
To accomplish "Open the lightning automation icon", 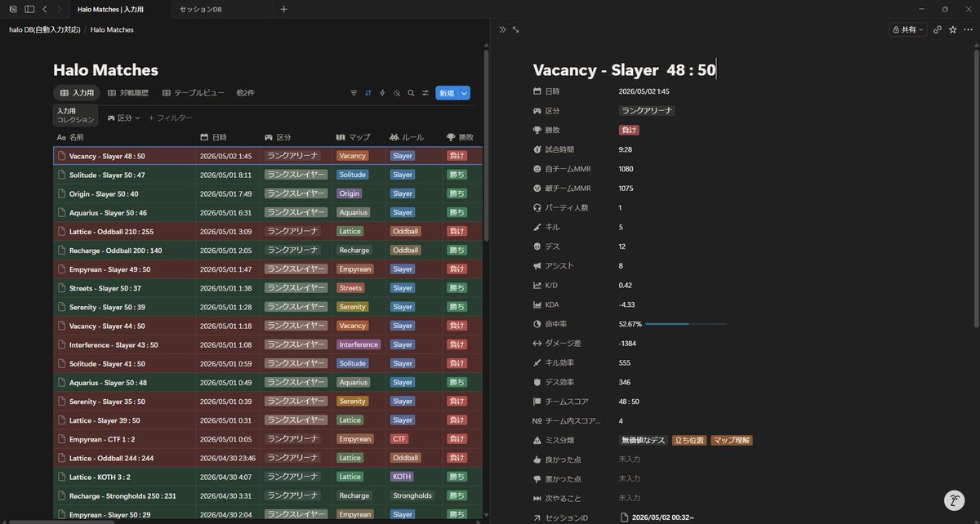I will [x=382, y=93].
